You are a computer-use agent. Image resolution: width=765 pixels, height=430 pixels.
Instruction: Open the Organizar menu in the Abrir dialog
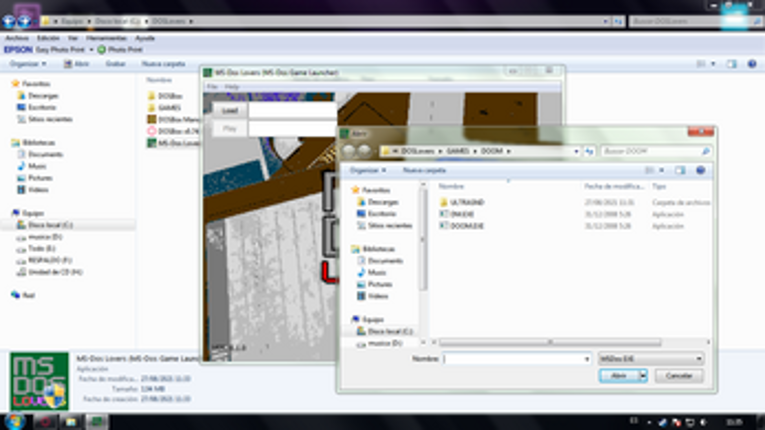368,170
